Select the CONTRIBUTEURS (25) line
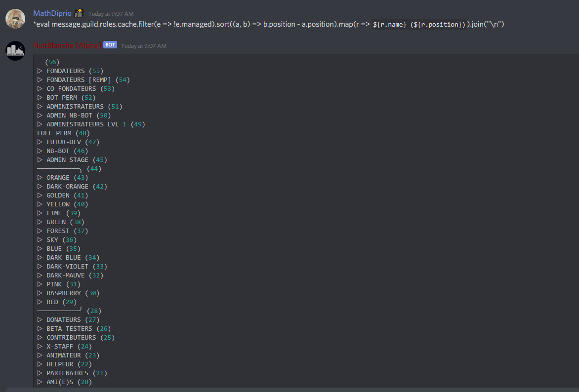The image size is (579, 392). coord(76,337)
